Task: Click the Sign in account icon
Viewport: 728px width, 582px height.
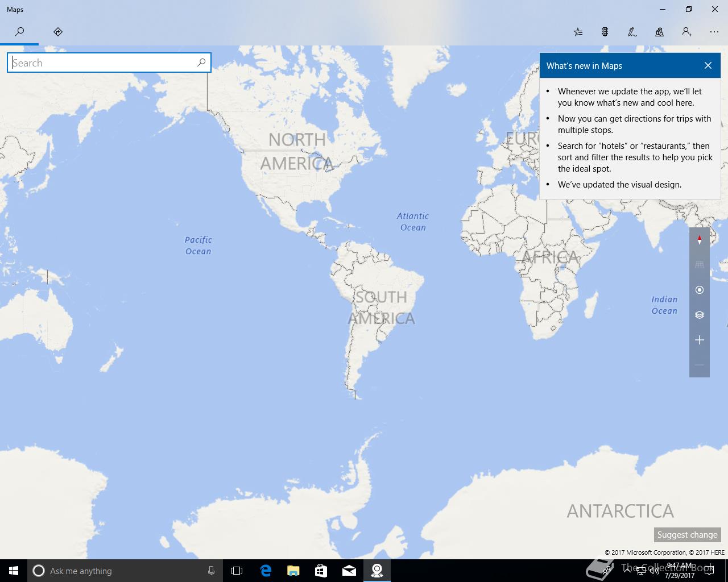Action: pos(687,32)
